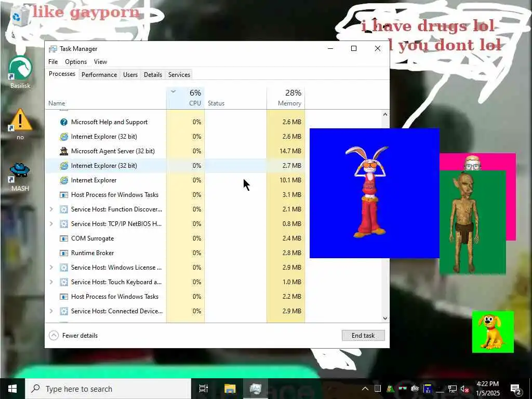Click the sunglasses tray icon
The height and width of the screenshot is (399, 532).
click(x=403, y=389)
